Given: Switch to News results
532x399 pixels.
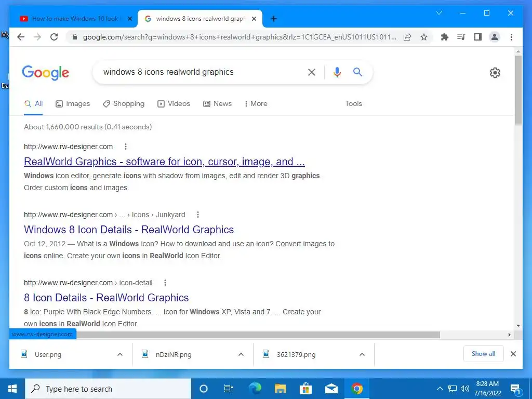Looking at the screenshot, I should point(218,104).
